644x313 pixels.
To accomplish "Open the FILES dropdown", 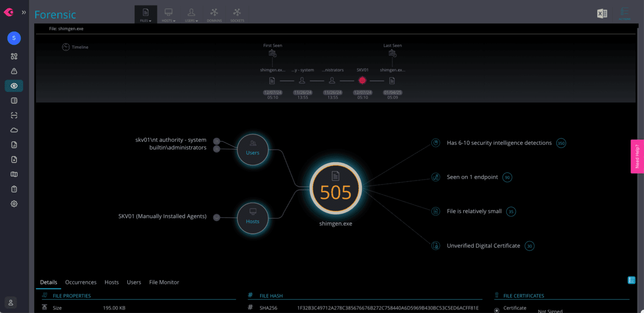I will (x=145, y=14).
